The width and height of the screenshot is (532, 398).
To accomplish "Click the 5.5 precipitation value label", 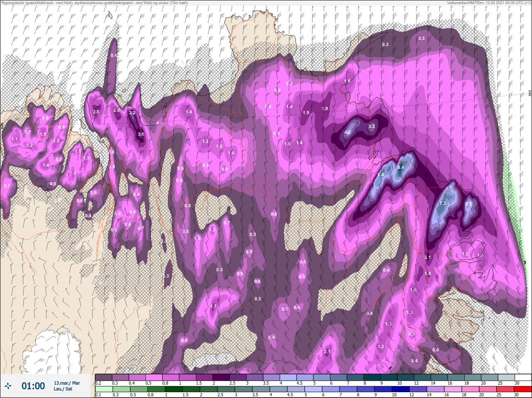I will (x=468, y=204).
